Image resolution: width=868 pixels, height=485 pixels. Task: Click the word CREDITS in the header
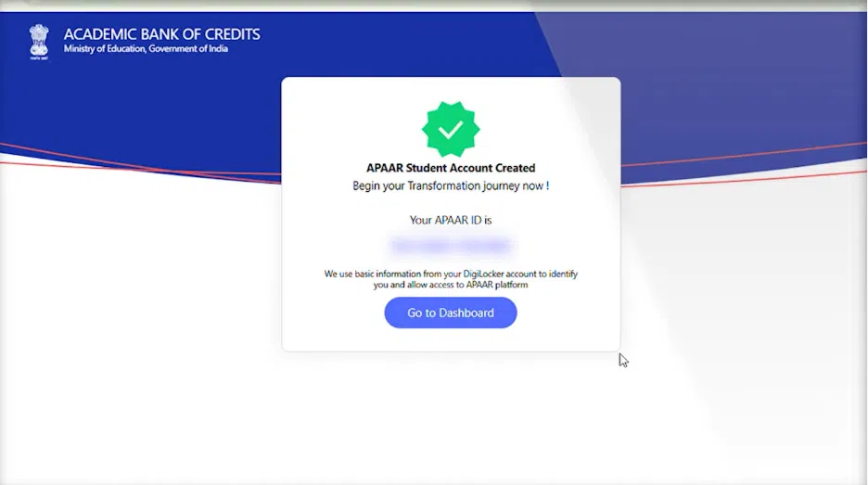coord(233,34)
